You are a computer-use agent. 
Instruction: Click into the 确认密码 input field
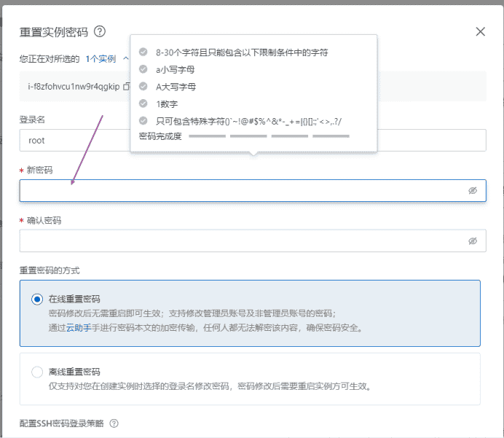coord(240,240)
